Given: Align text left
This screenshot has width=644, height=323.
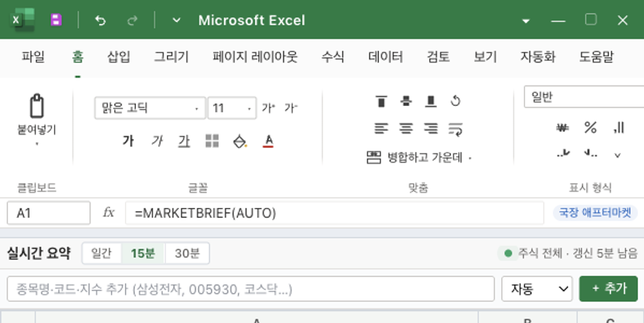Looking at the screenshot, I should [381, 129].
